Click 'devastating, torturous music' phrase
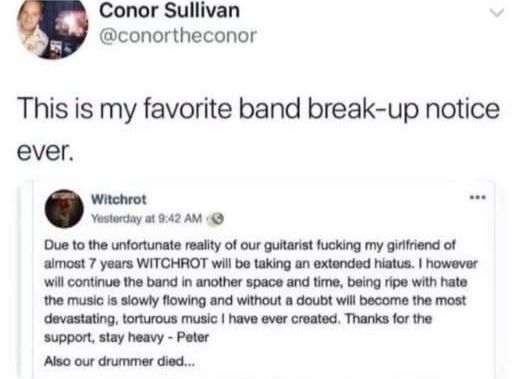 (x=131, y=319)
